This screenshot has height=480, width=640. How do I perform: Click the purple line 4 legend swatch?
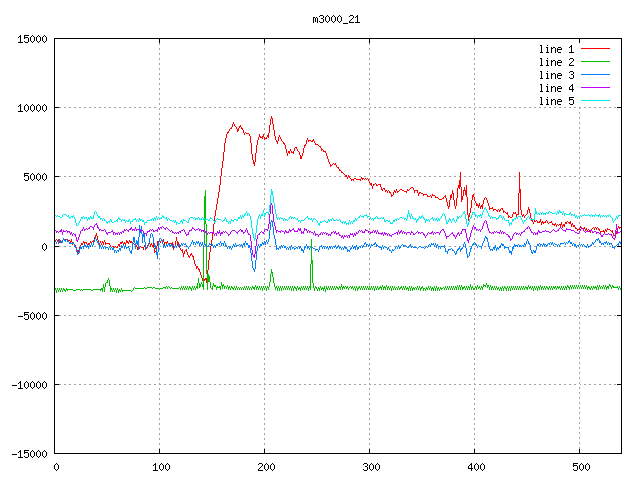click(x=596, y=88)
